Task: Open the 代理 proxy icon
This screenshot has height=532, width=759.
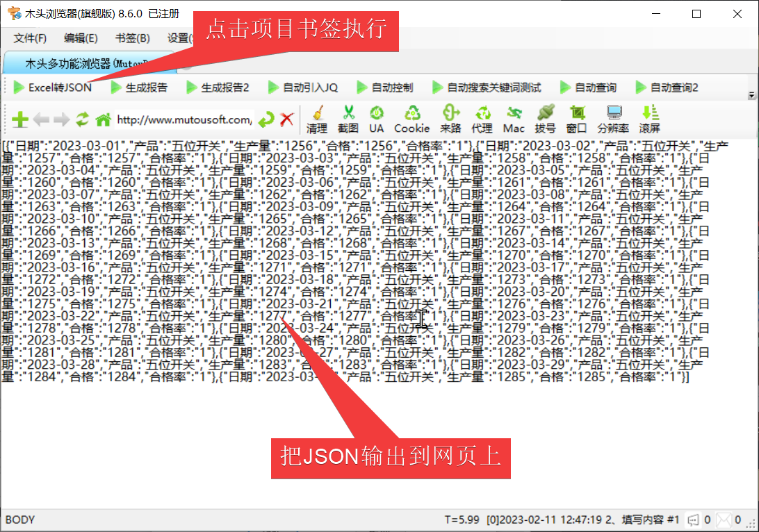Action: tap(482, 119)
